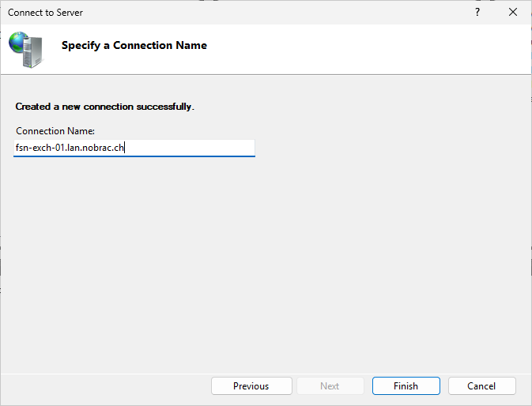
Task: Click the blue globe part of the header icon
Action: tap(17, 42)
